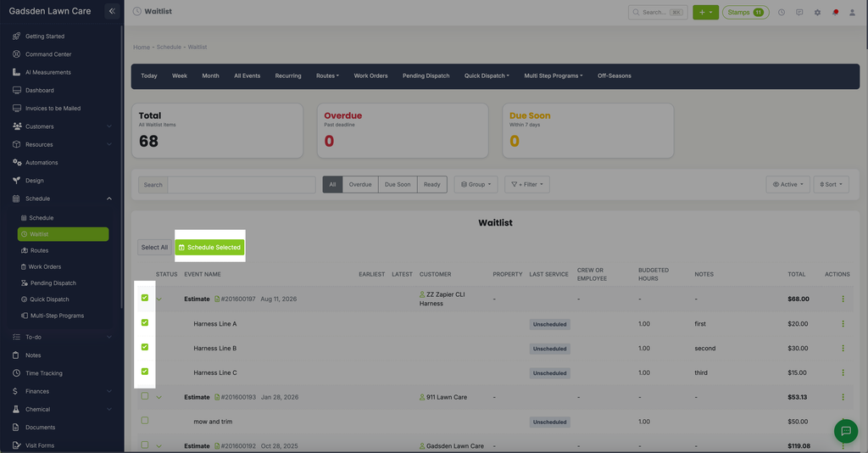Expand the Customers sidebar section
This screenshot has width=868, height=453.
pos(62,126)
